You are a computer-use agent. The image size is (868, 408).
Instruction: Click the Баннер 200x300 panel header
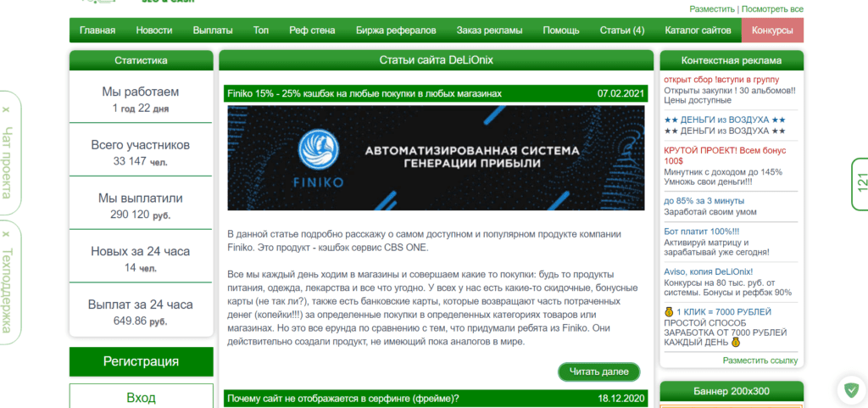(x=732, y=391)
